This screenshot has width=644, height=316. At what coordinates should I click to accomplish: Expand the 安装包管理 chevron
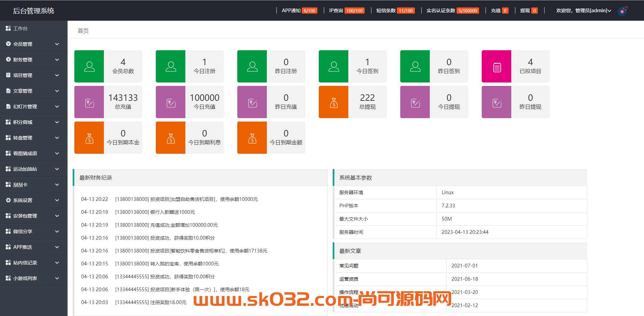pos(57,216)
